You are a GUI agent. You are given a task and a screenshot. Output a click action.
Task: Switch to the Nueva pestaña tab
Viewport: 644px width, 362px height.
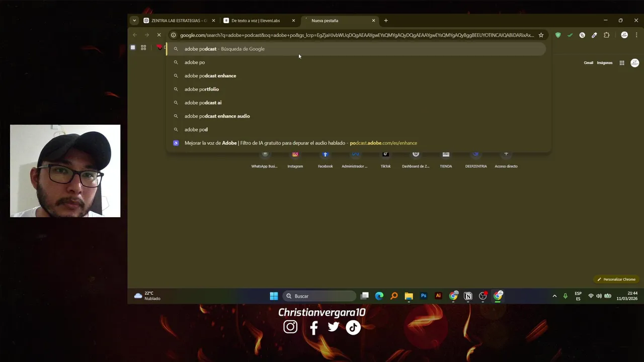340,21
